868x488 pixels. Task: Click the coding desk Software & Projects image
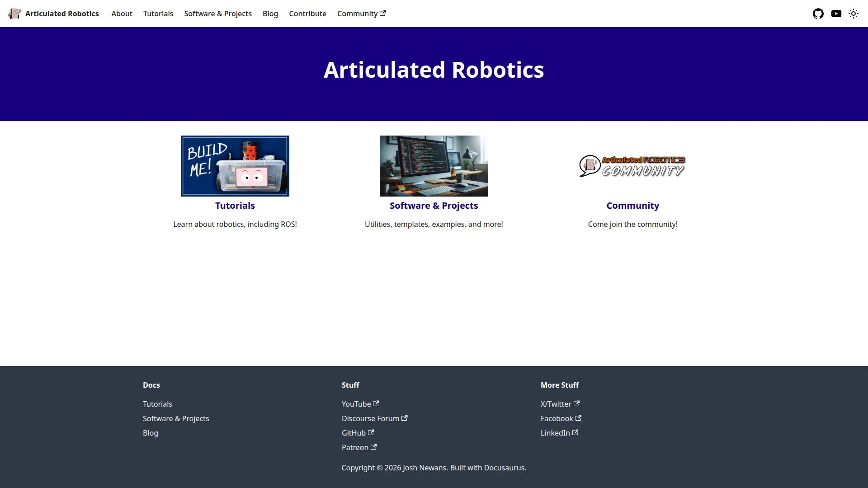pos(434,166)
